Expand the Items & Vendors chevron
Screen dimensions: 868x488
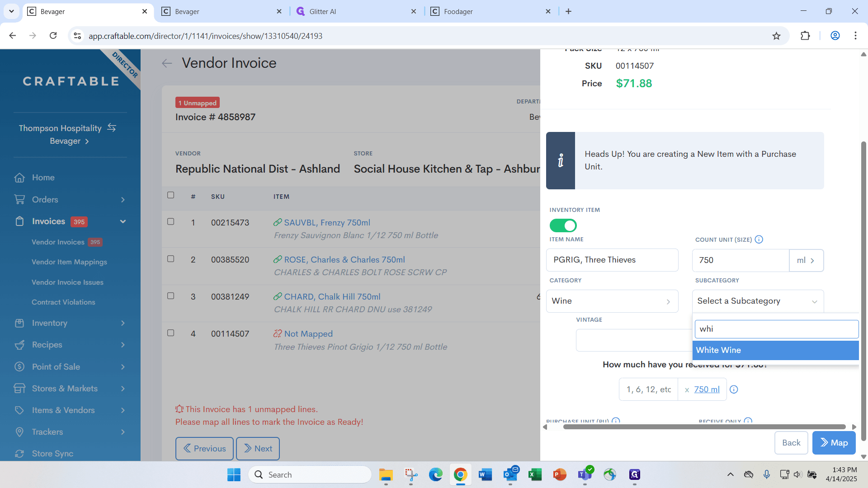[x=123, y=410]
